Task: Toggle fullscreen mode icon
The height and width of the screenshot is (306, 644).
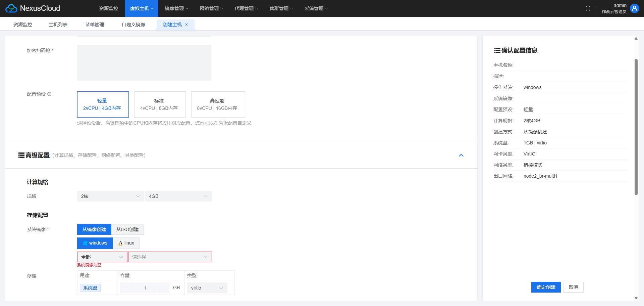Action: (x=588, y=8)
